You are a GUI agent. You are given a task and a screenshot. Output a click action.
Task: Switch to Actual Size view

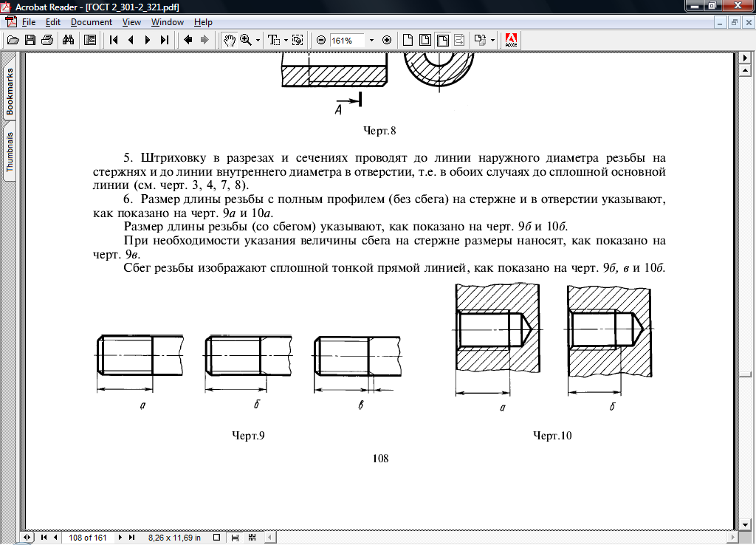(x=408, y=40)
